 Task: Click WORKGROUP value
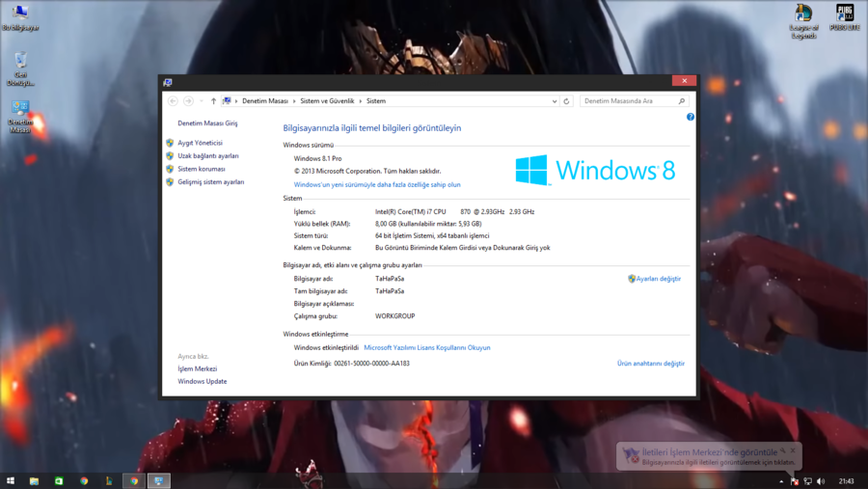click(394, 316)
